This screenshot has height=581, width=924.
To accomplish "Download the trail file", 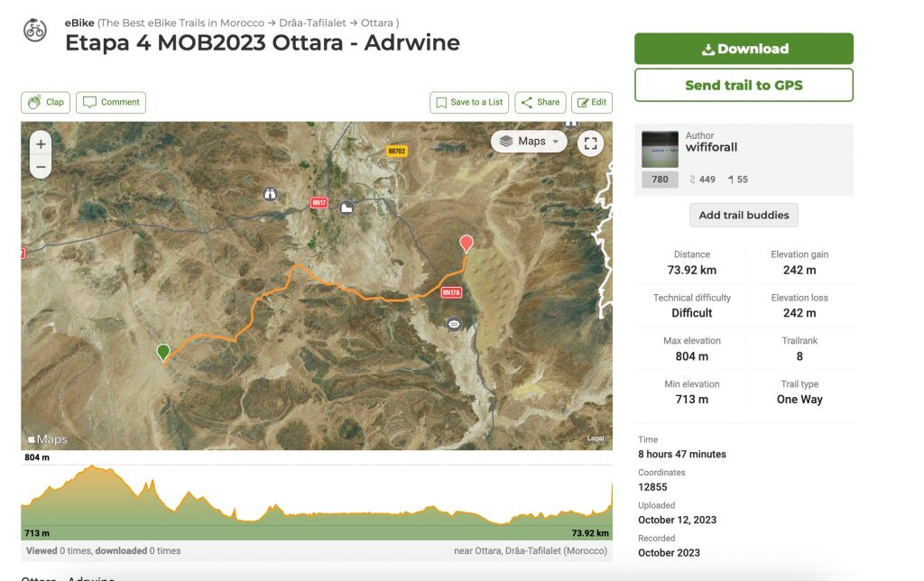I will click(x=744, y=49).
